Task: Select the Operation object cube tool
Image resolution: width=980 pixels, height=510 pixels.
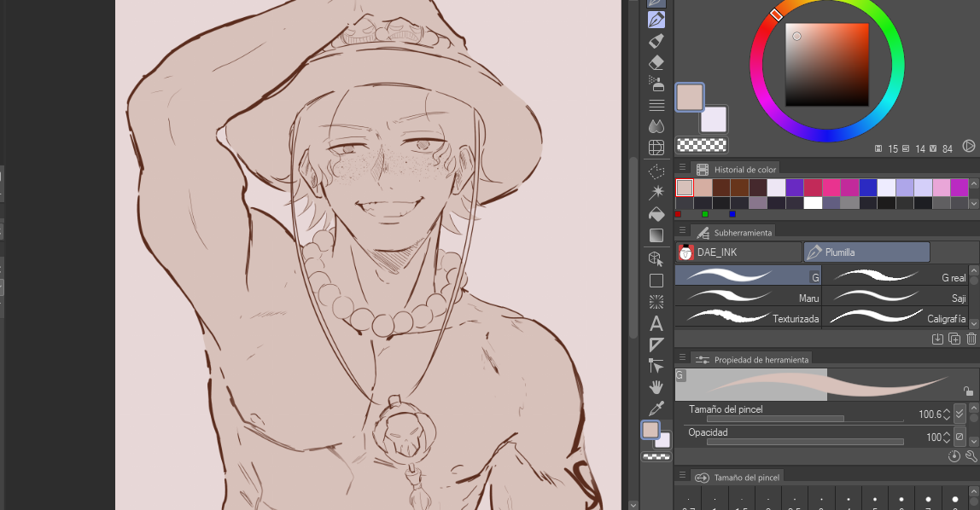Action: pos(656,258)
